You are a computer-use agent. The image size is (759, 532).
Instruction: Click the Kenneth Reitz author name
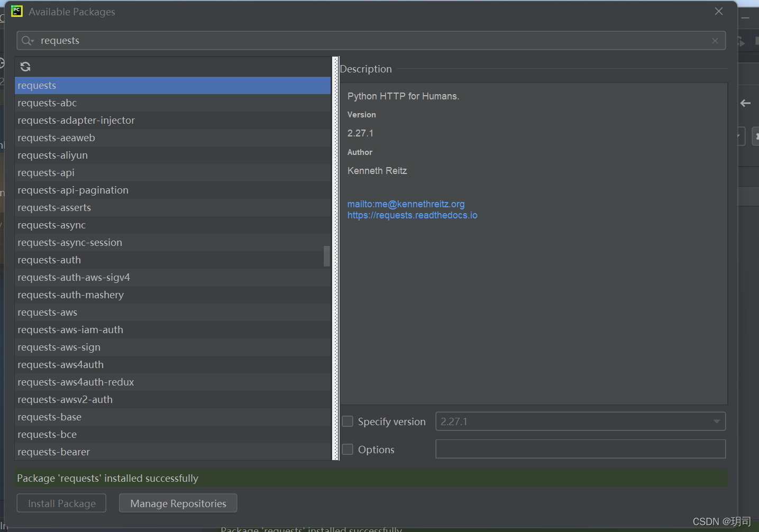[377, 171]
